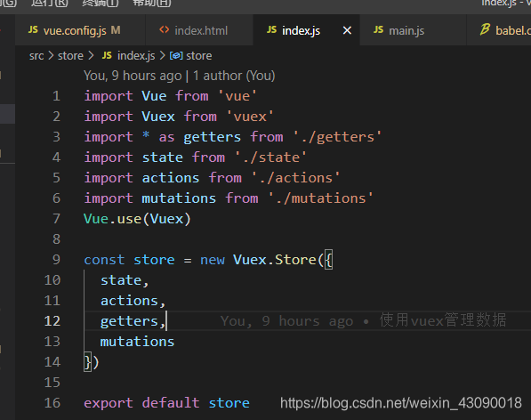Click the JS file icon in breadcrumb

click(x=107, y=55)
